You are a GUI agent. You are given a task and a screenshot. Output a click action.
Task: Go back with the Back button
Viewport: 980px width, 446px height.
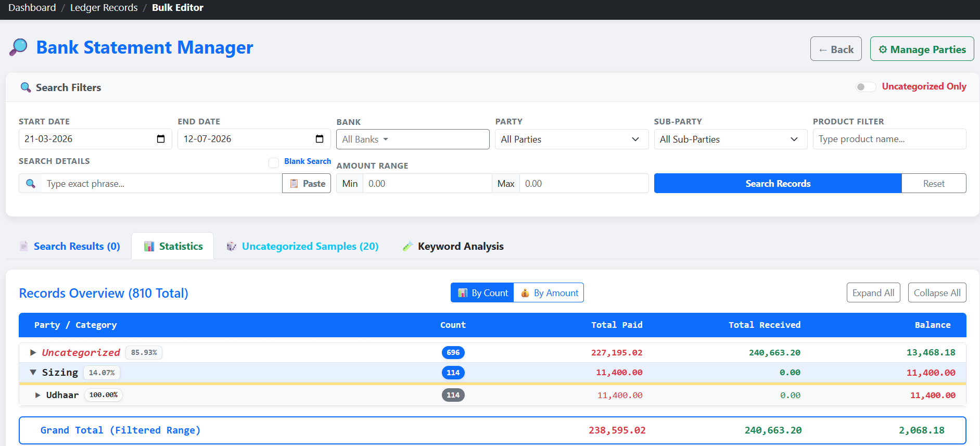(x=836, y=49)
